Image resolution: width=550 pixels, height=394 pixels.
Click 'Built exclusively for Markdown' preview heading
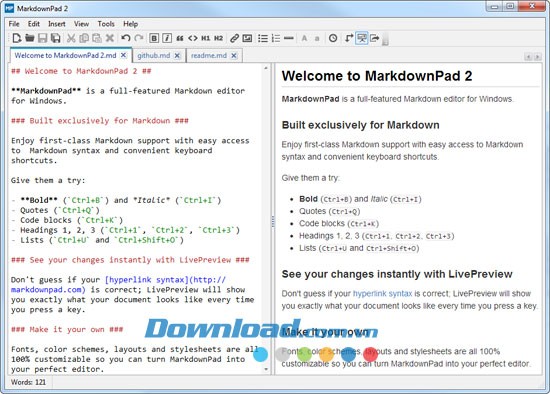361,125
